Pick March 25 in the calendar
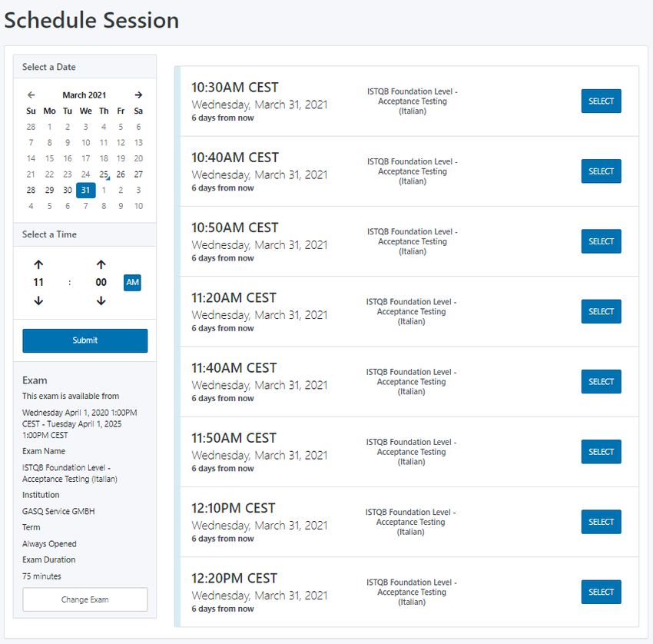 pos(104,174)
